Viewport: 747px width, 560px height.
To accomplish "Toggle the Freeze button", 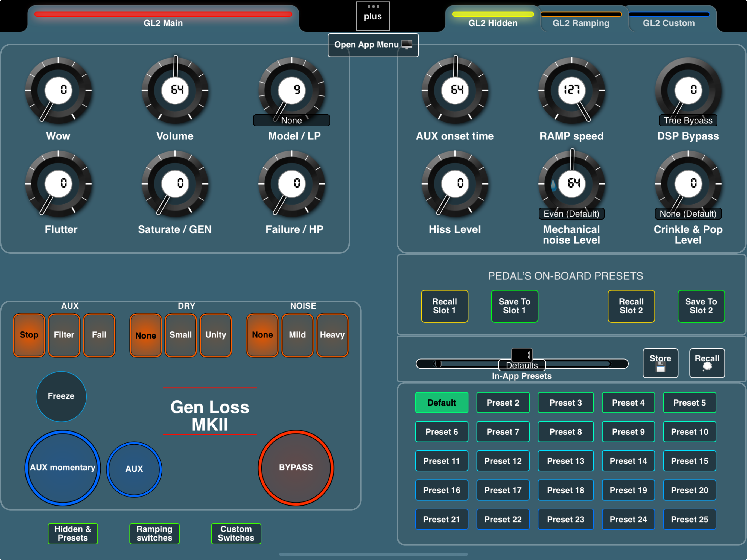I will [61, 396].
